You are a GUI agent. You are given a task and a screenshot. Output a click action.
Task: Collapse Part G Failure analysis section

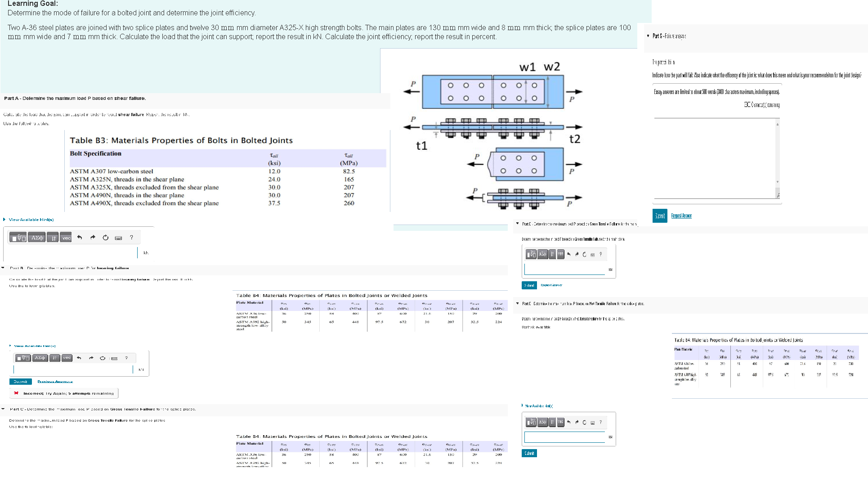pyautogui.click(x=648, y=36)
